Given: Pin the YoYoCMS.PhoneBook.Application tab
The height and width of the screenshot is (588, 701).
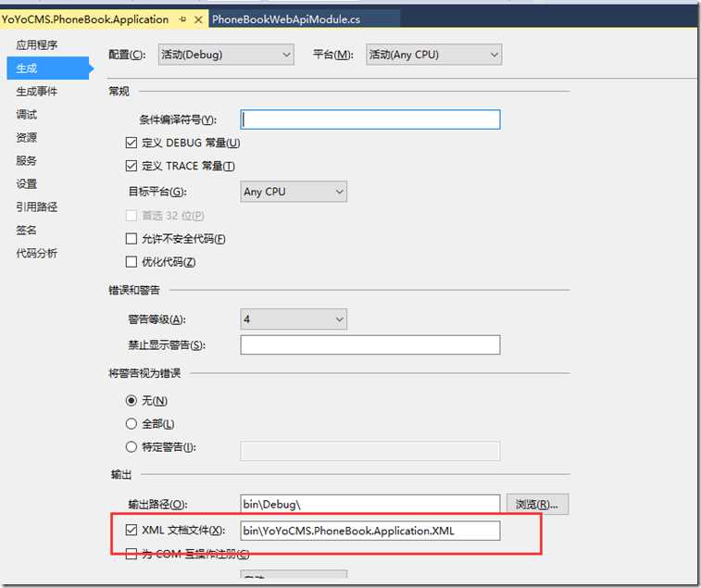Looking at the screenshot, I should click(x=182, y=19).
